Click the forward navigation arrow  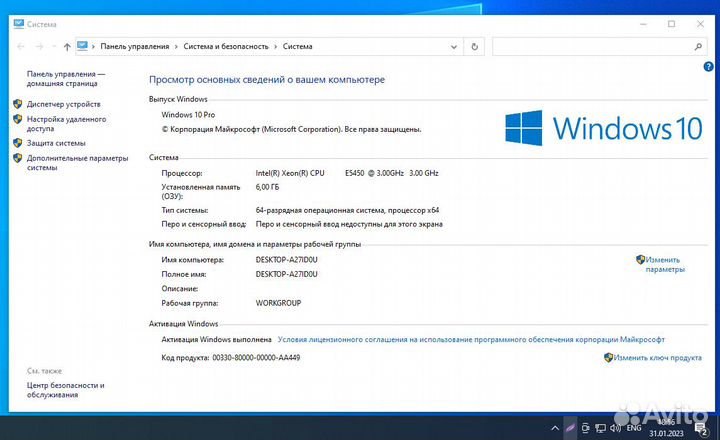pyautogui.click(x=39, y=46)
